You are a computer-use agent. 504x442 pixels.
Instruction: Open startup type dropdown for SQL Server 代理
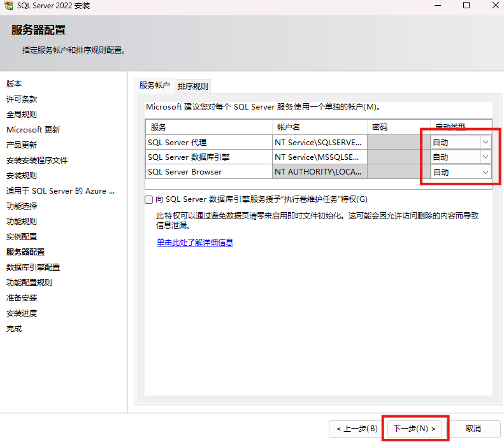[x=485, y=142]
